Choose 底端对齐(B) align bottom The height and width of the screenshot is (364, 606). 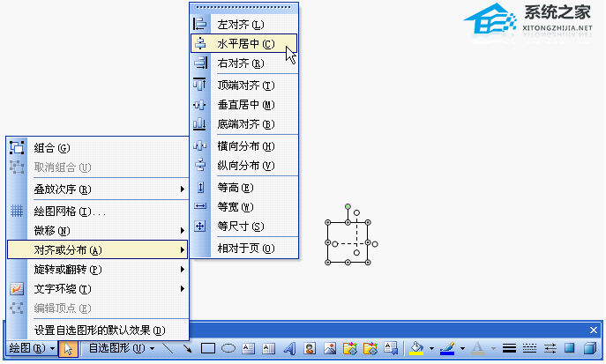click(243, 124)
